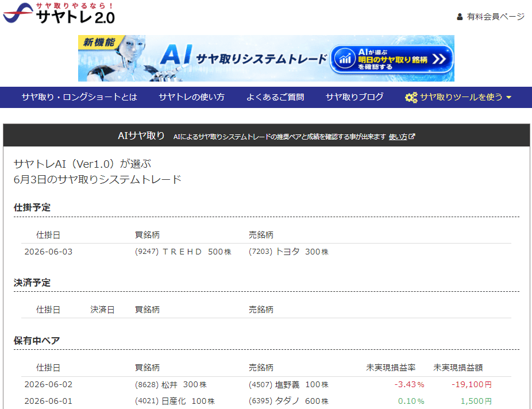Click the サヤトレ2.0 logo

pyautogui.click(x=59, y=13)
